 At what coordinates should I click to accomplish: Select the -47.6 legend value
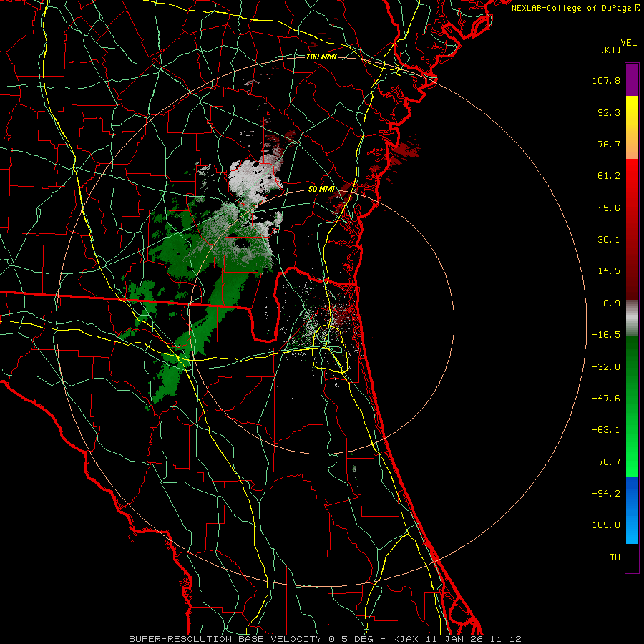[606, 399]
